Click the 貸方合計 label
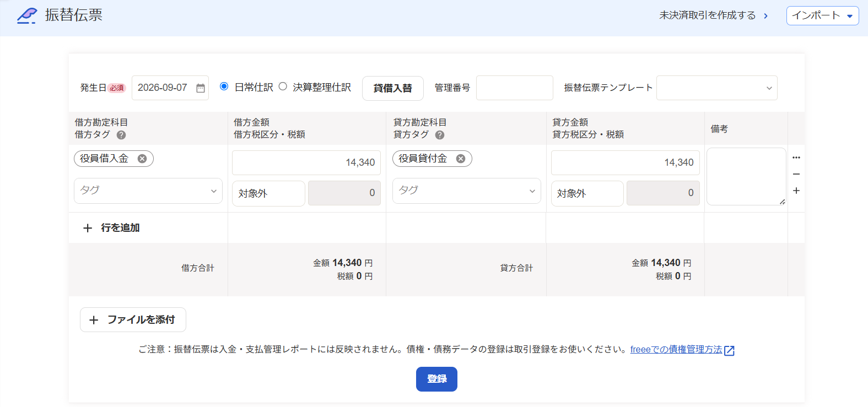Image resolution: width=868 pixels, height=407 pixels. coord(516,268)
